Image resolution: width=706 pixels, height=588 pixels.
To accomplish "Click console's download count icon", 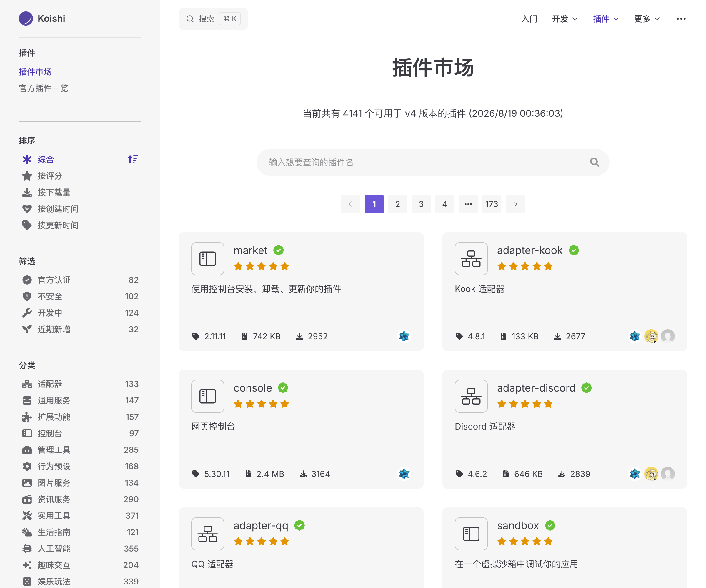I will pos(303,474).
